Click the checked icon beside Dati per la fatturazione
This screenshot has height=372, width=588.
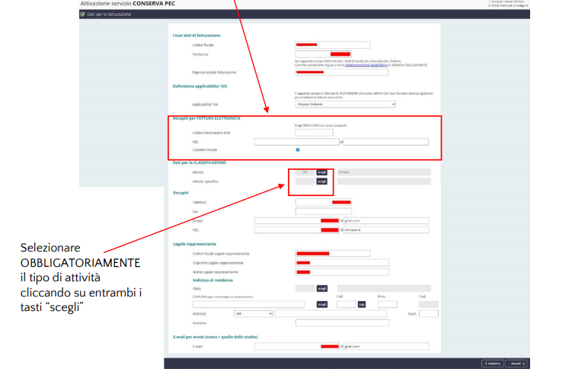(x=82, y=14)
